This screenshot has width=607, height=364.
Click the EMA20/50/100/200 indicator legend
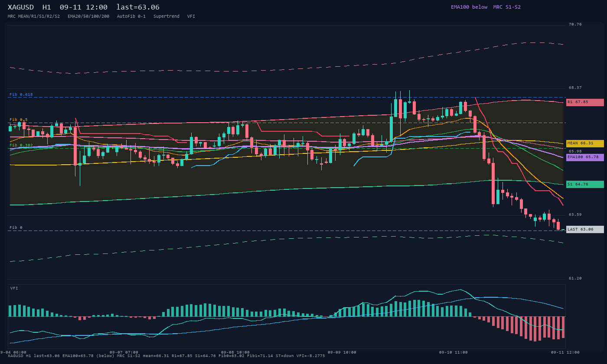88,16
